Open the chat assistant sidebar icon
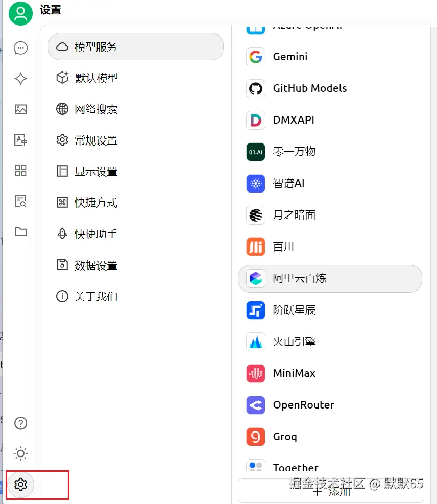437x504 pixels. pos(20,49)
